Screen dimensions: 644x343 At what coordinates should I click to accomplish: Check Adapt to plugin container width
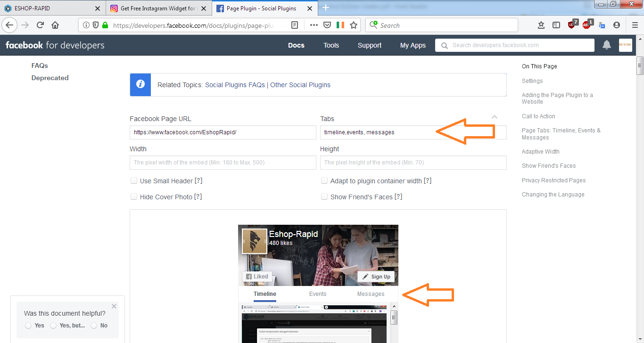pyautogui.click(x=324, y=180)
